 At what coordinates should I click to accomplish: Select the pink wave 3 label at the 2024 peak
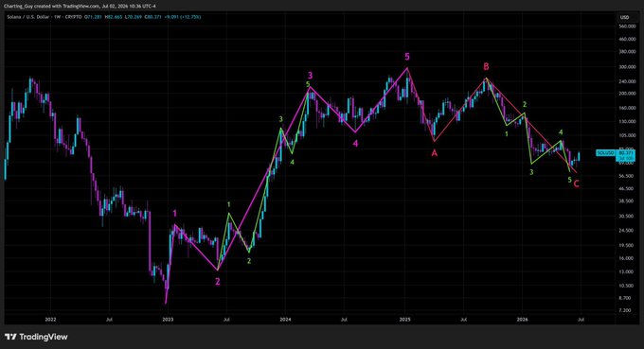[x=310, y=75]
